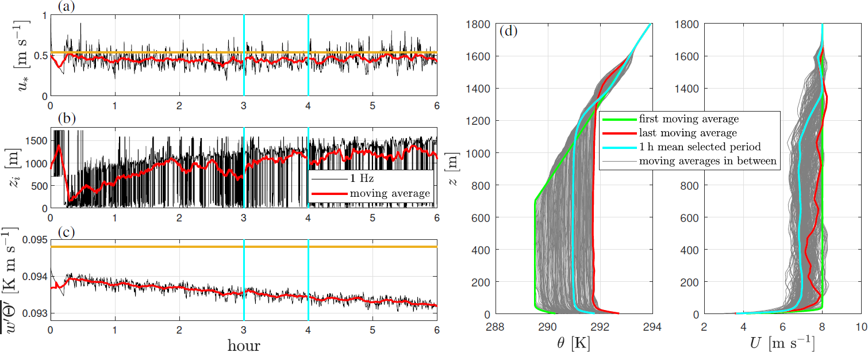Click the red line sample beside 'last moving average'

[x=620, y=133]
